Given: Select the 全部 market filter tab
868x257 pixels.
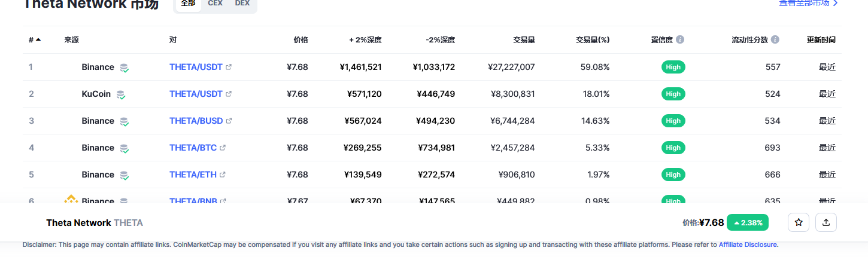Looking at the screenshot, I should [188, 3].
